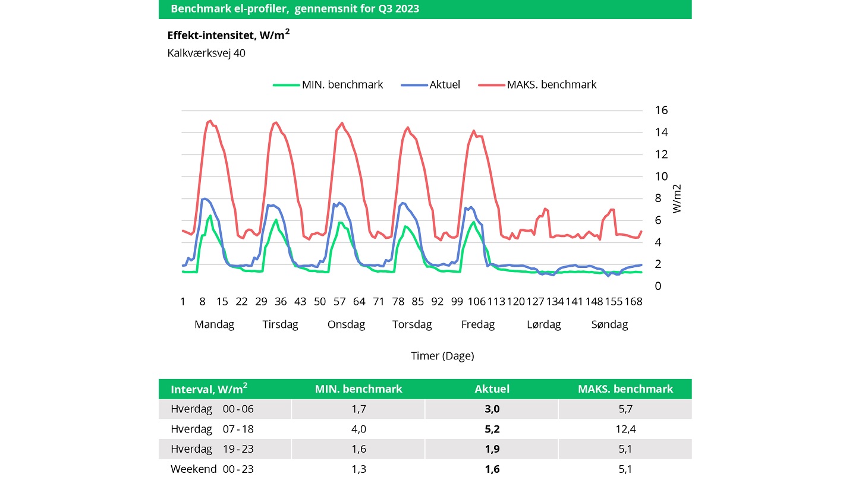Click the MIN. benchmark table column header
The image size is (868, 480).
pyautogui.click(x=358, y=389)
